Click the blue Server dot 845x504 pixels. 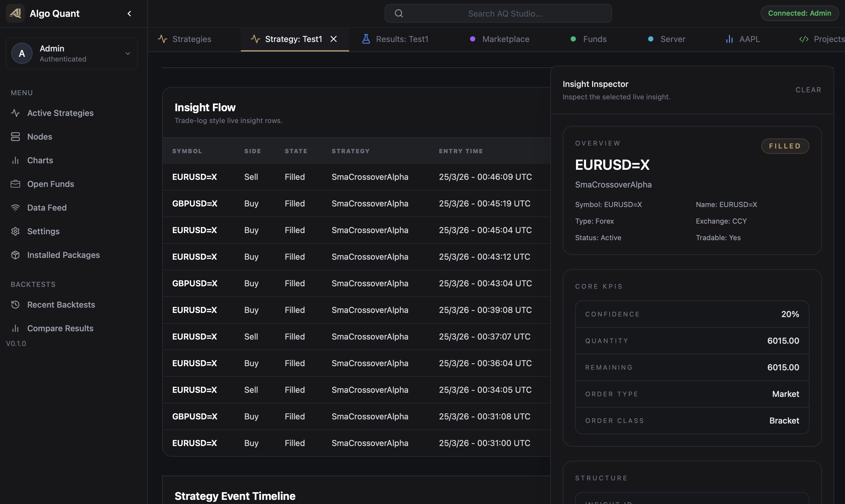(650, 39)
